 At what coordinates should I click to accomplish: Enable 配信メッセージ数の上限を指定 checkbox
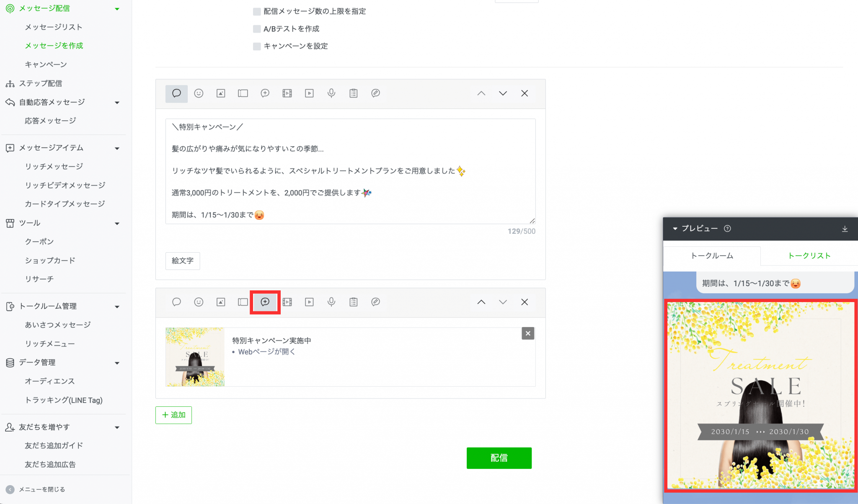click(257, 11)
